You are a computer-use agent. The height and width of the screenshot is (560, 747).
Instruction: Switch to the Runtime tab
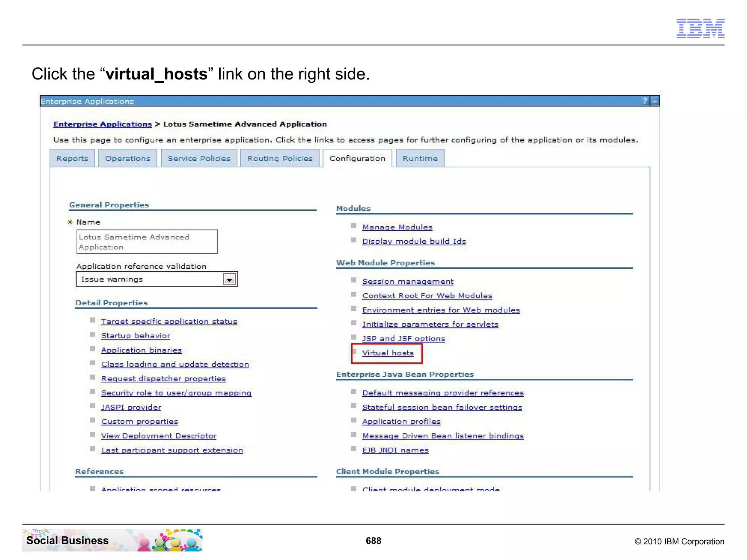[x=420, y=159]
